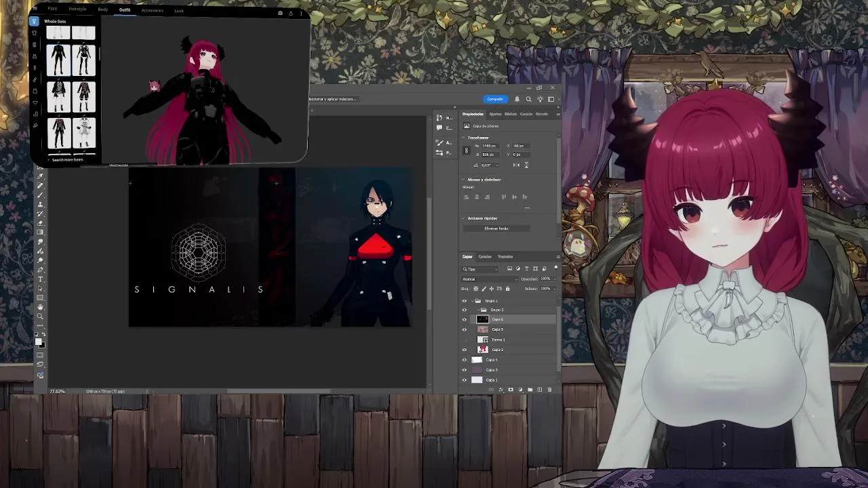This screenshot has height=488, width=868.
Task: Create a new group folder icon
Action: point(530,390)
